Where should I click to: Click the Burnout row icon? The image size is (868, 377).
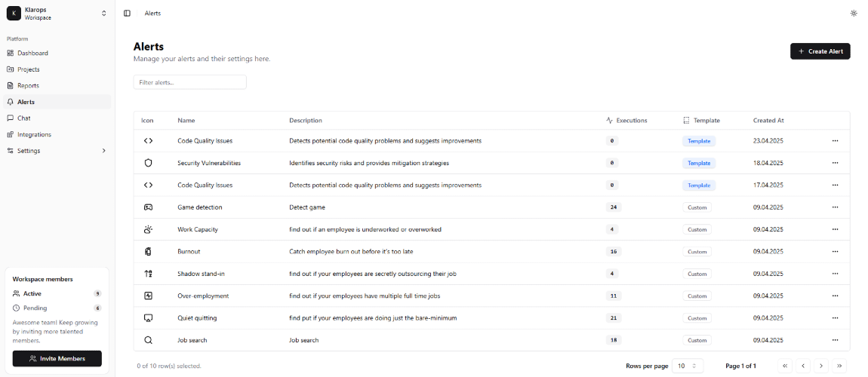point(148,252)
